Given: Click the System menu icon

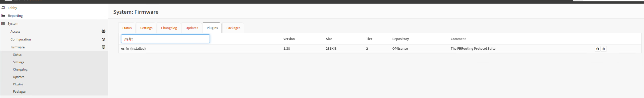Looking at the screenshot, I should (3, 24).
